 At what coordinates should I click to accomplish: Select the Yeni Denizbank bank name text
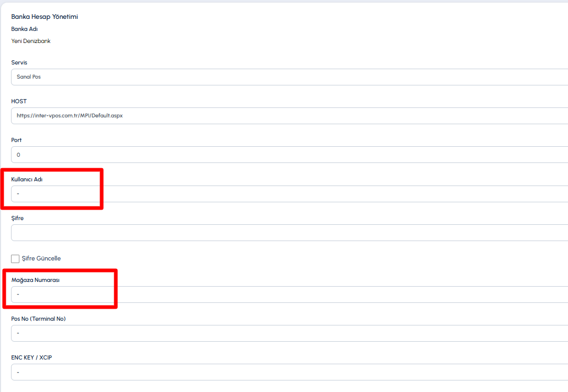tap(31, 41)
